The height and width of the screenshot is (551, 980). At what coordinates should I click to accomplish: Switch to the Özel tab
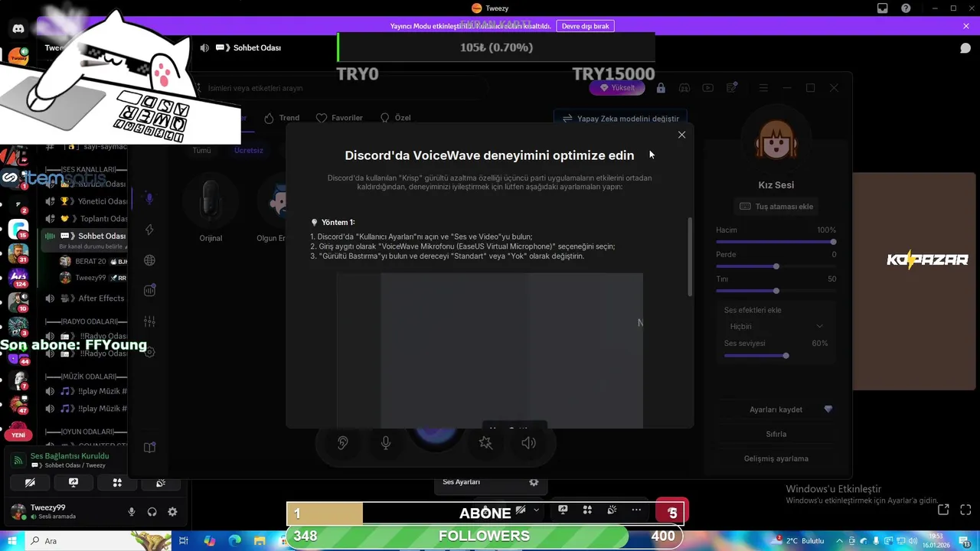395,118
